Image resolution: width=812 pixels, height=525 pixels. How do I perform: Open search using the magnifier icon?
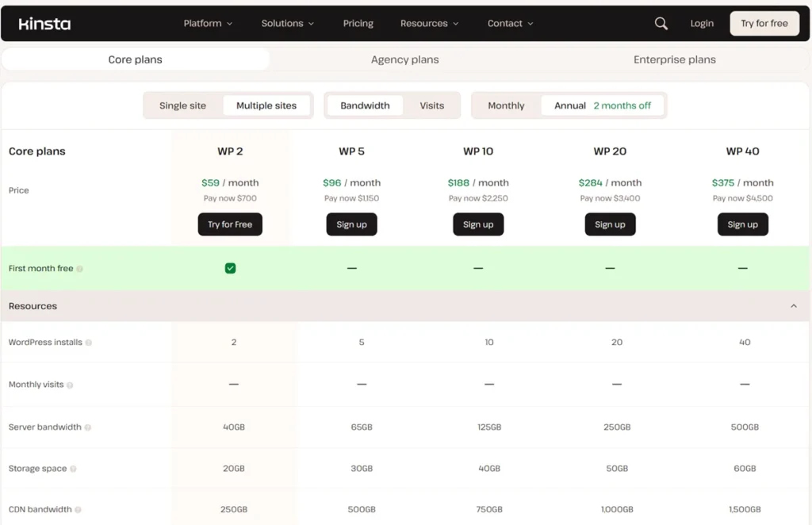click(661, 23)
